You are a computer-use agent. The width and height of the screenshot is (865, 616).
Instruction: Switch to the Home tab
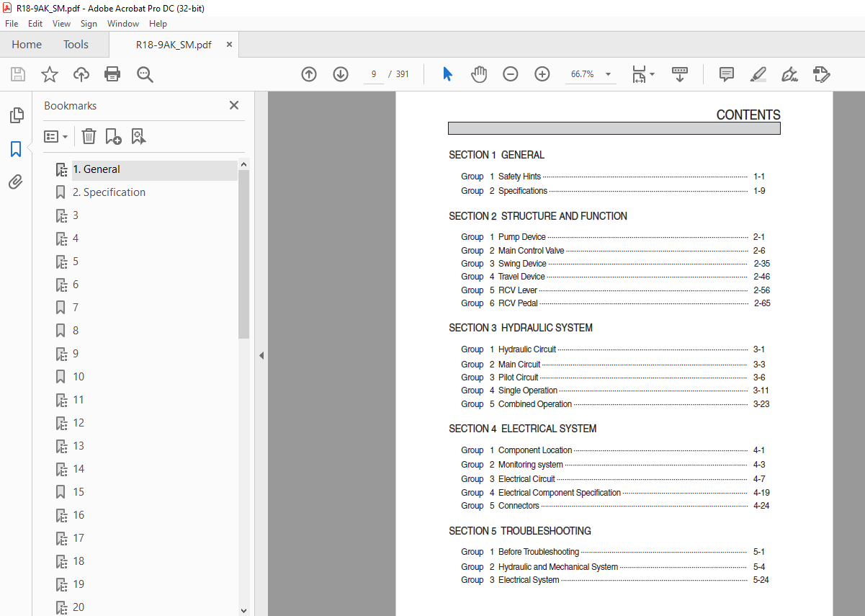27,45
